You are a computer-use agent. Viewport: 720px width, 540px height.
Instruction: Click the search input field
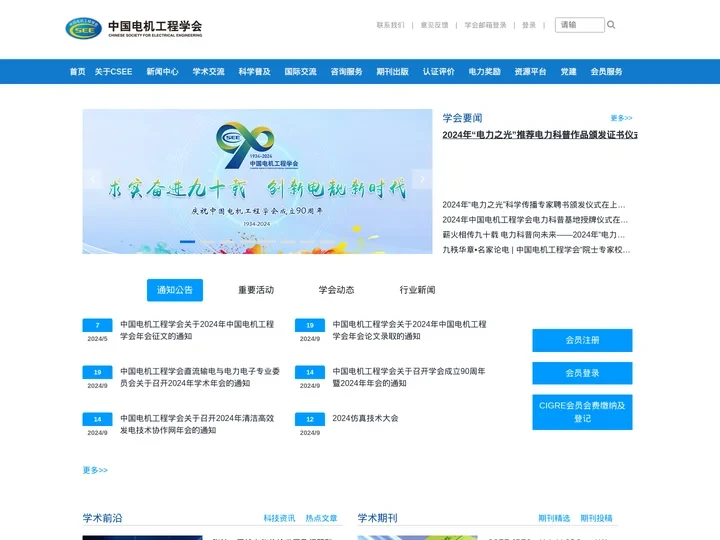click(579, 25)
